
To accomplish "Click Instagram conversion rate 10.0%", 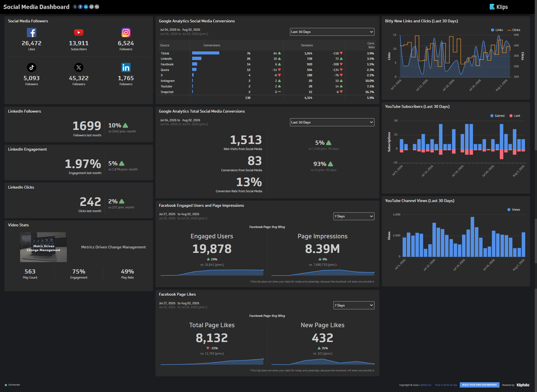I will pos(370,81).
